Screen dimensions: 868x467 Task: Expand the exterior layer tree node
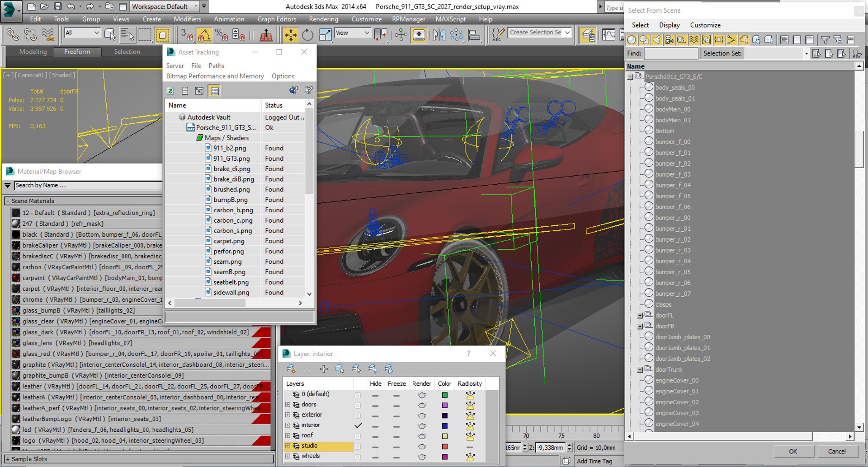288,415
